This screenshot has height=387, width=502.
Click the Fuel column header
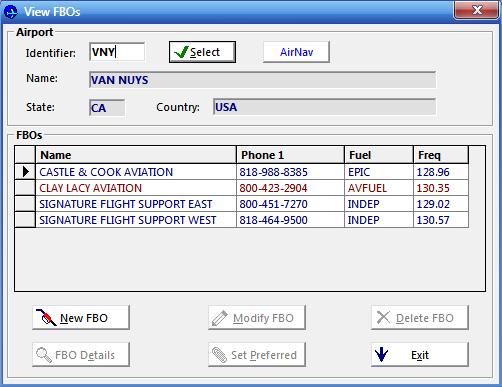pyautogui.click(x=379, y=155)
